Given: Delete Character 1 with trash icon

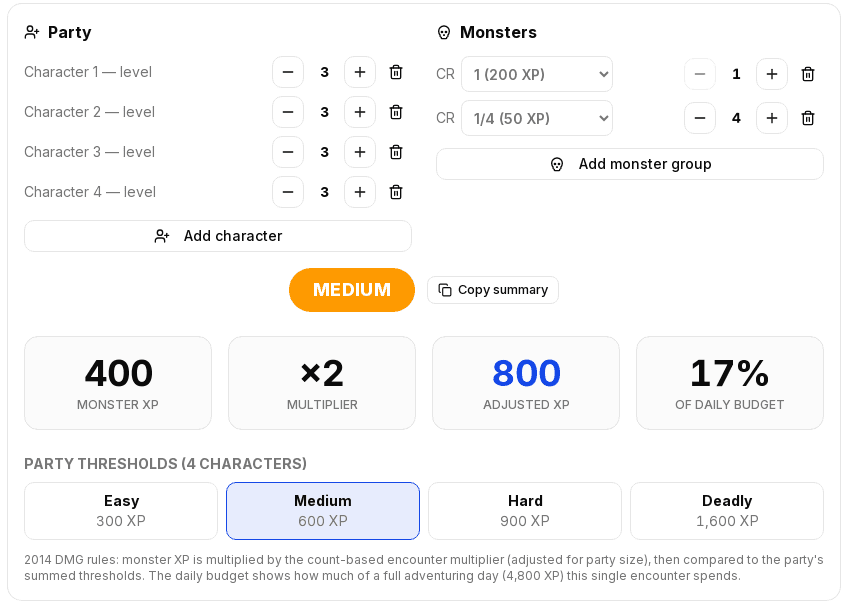Looking at the screenshot, I should pyautogui.click(x=396, y=72).
